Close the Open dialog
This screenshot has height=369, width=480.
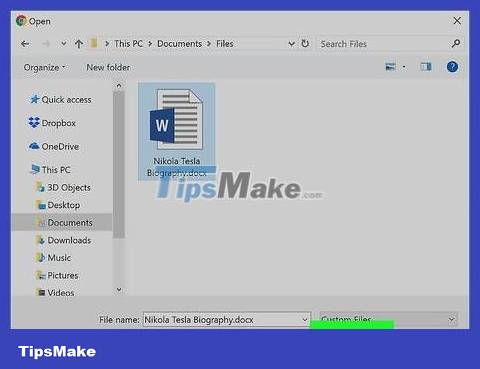coord(457,21)
